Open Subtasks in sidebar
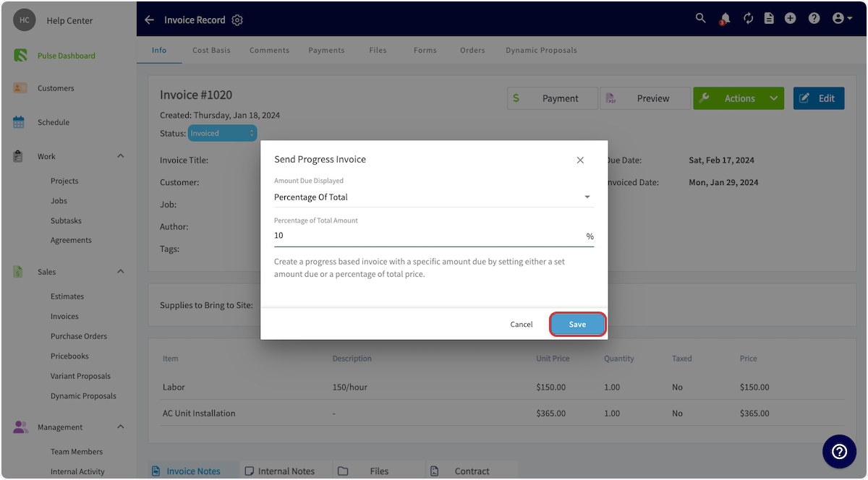The width and height of the screenshot is (868, 480). pos(66,220)
